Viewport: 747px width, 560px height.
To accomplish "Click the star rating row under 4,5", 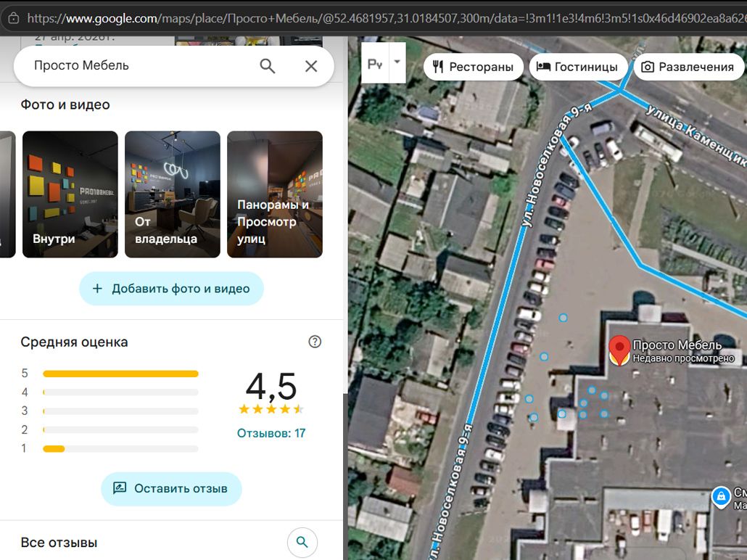I will click(x=271, y=409).
